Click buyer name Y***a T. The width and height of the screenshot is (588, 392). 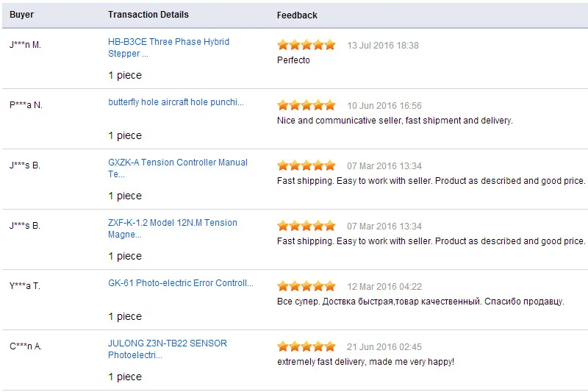pos(25,286)
